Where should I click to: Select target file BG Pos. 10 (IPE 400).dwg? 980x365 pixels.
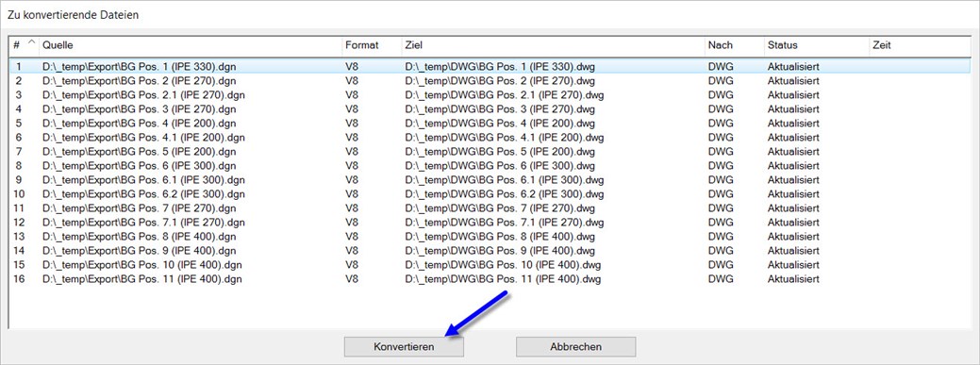(x=503, y=265)
